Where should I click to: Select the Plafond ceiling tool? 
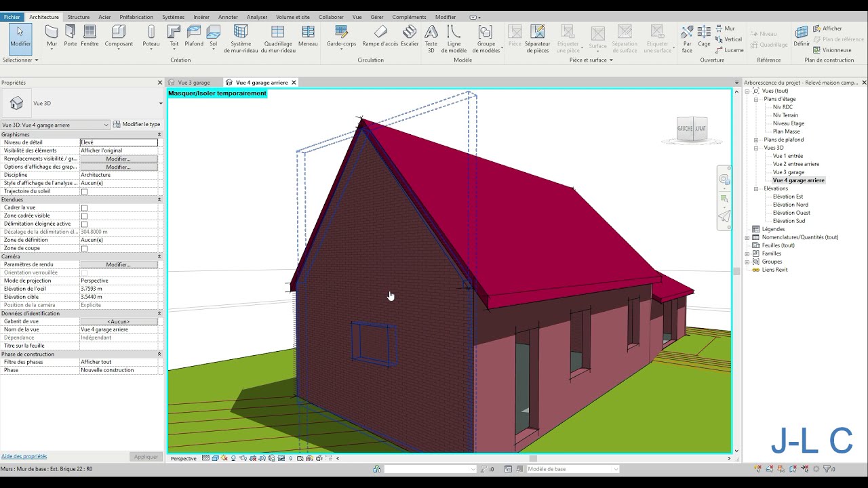pos(194,37)
